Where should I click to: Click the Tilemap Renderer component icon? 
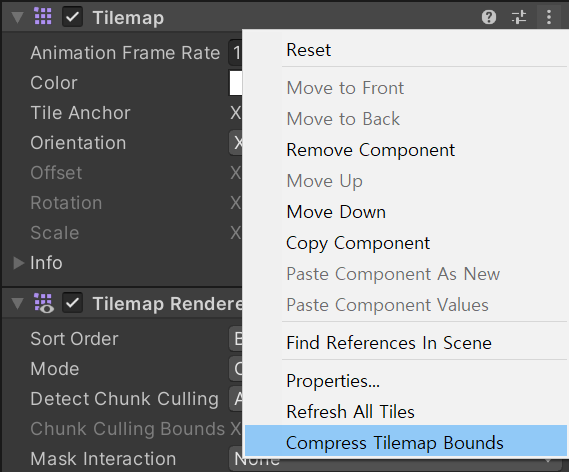(44, 303)
